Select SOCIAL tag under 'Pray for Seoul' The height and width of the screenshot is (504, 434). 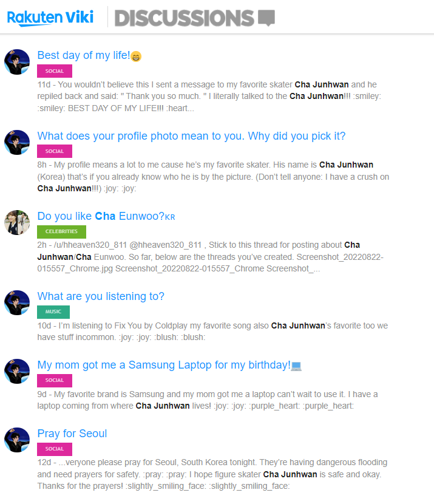55,449
